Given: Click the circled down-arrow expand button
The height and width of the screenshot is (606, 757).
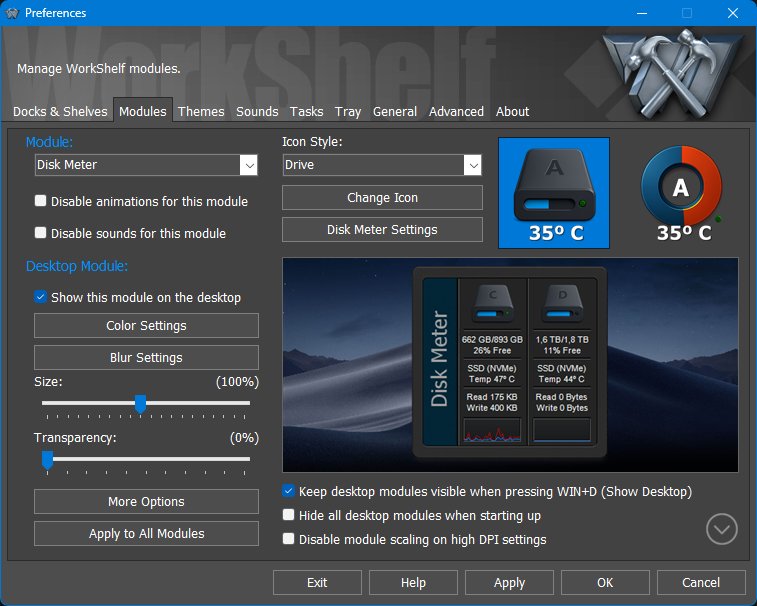Looking at the screenshot, I should pyautogui.click(x=721, y=529).
